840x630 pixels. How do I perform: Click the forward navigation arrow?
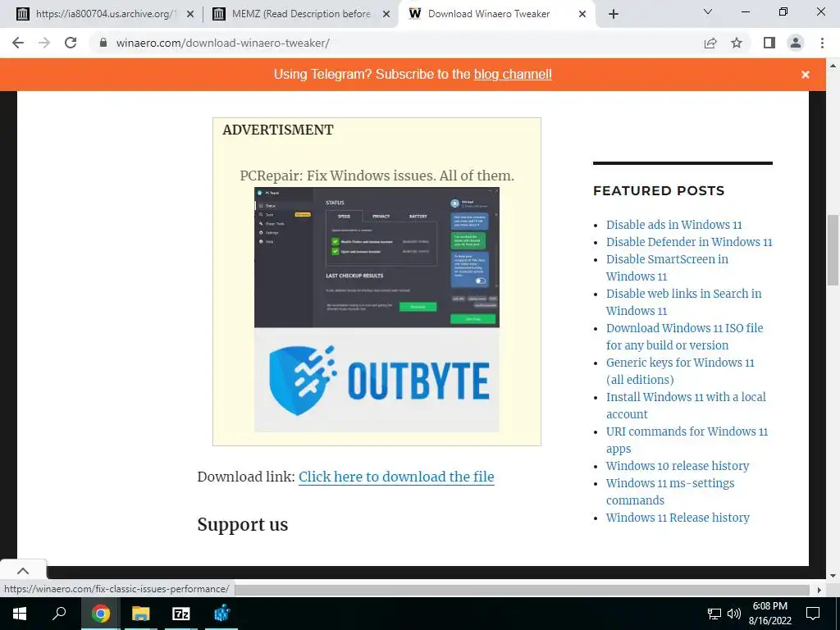[x=44, y=43]
